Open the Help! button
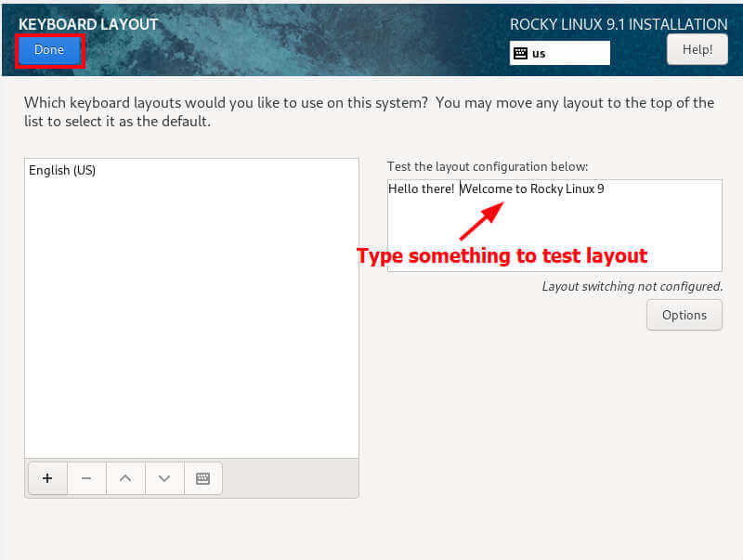This screenshot has height=560, width=743. point(697,49)
